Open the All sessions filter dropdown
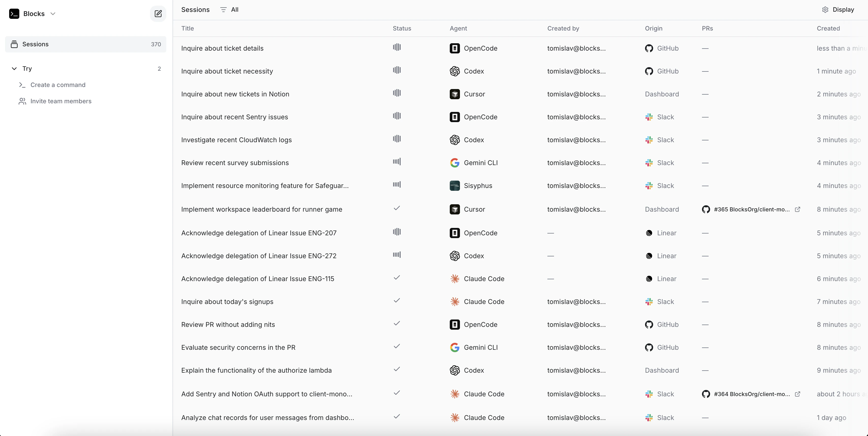This screenshot has height=436, width=868. point(229,9)
